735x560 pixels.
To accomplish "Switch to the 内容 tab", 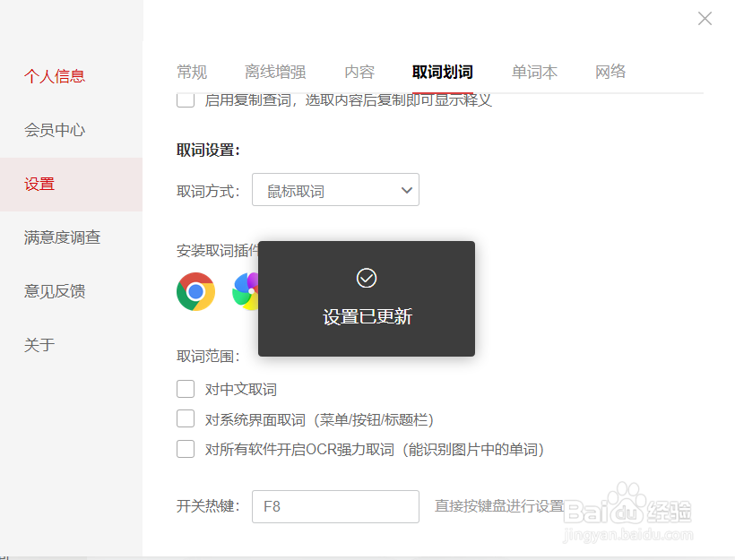I will pyautogui.click(x=359, y=72).
